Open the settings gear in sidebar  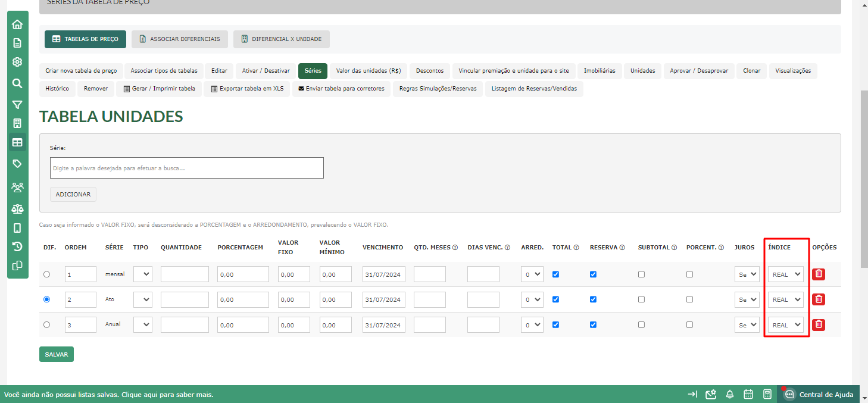coord(17,62)
